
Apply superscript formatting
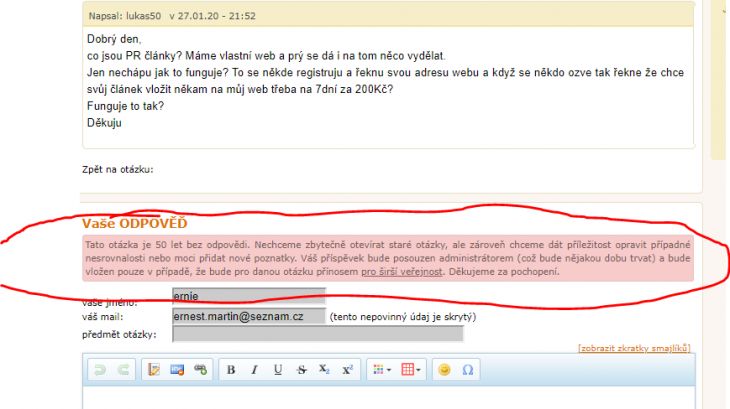pos(347,370)
